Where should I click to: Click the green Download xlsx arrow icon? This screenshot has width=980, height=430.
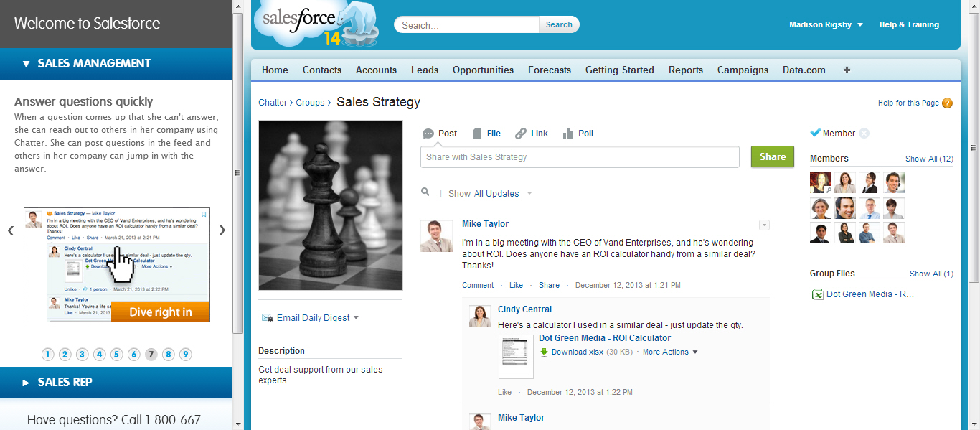544,352
